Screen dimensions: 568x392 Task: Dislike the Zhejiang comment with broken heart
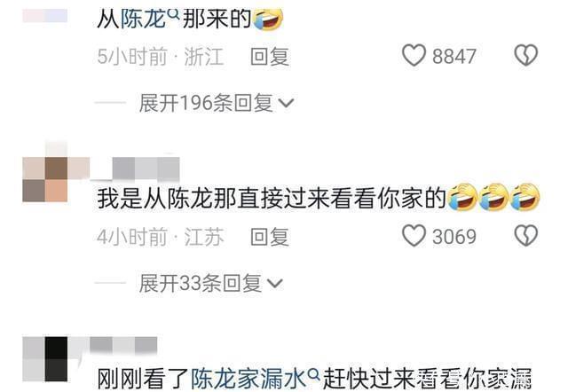tap(526, 55)
